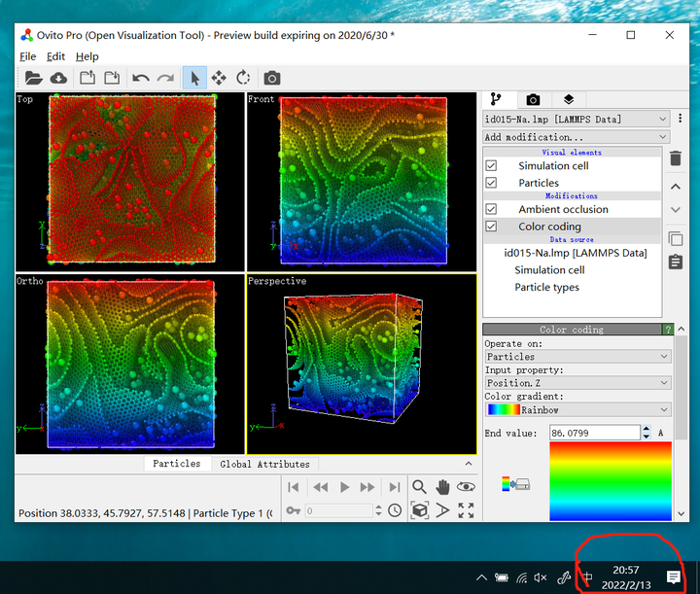The width and height of the screenshot is (700, 594).
Task: Uncheck the Ambient occlusion modifier
Action: (x=491, y=209)
